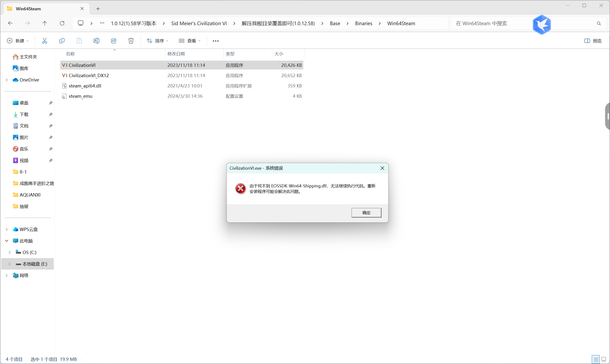Click the Binaries breadcrumb segment
Viewport: 610px width, 364px height.
coord(364,23)
